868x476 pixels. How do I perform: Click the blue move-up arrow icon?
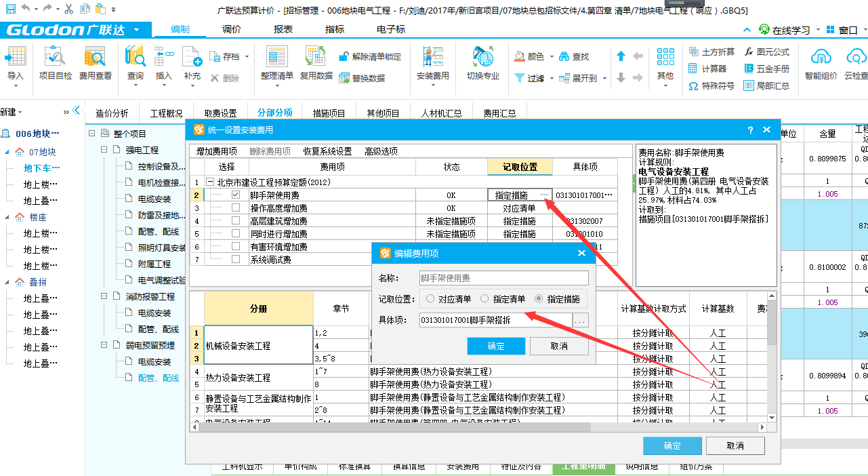click(x=621, y=57)
